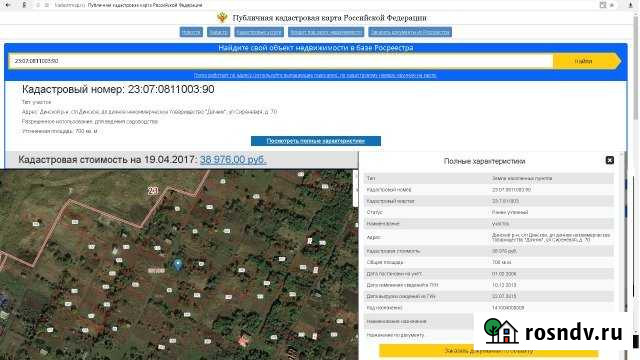Click the Кадастровая стоимость row in table
This screenshot has height=360, width=640.
[x=489, y=251]
